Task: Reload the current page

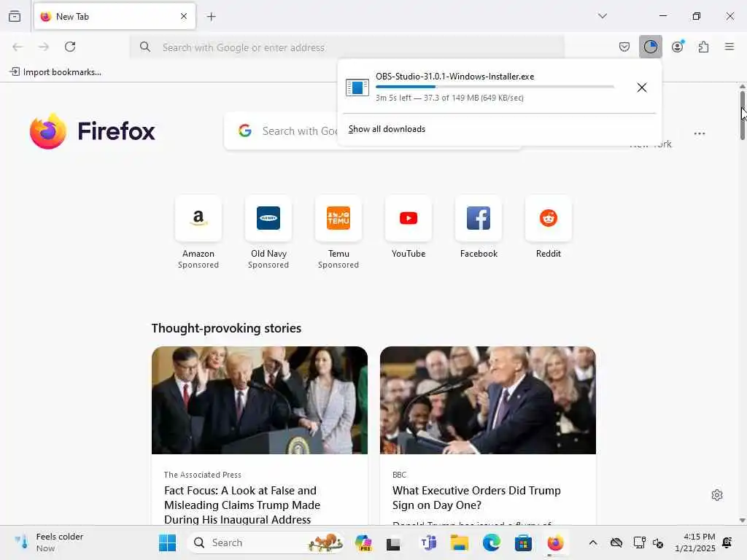Action: pos(70,47)
